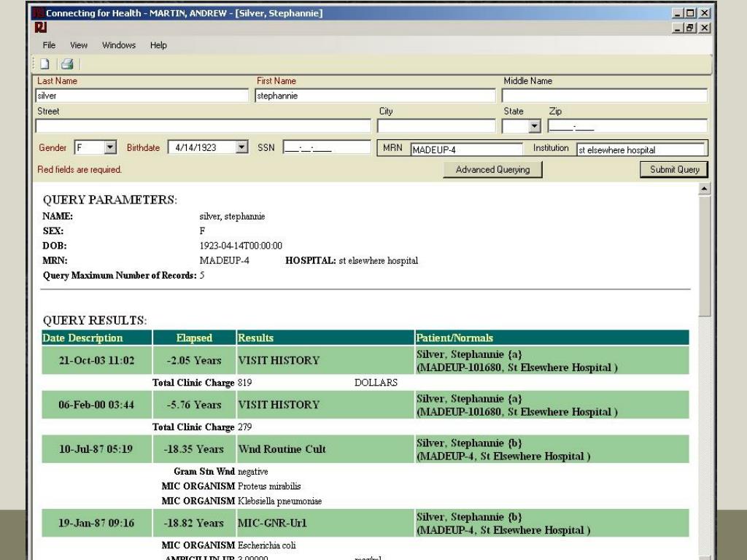Expand the Gender dropdown
This screenshot has height=560, width=747.
click(x=110, y=147)
